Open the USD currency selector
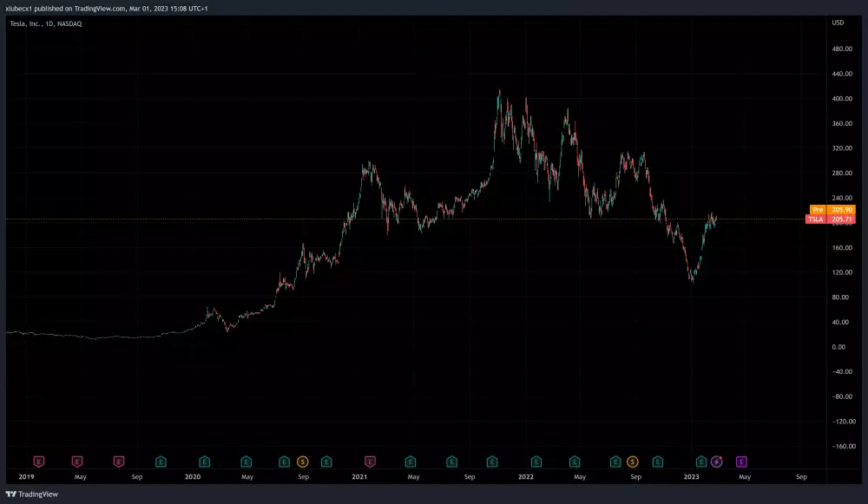The width and height of the screenshot is (868, 504). [x=838, y=22]
